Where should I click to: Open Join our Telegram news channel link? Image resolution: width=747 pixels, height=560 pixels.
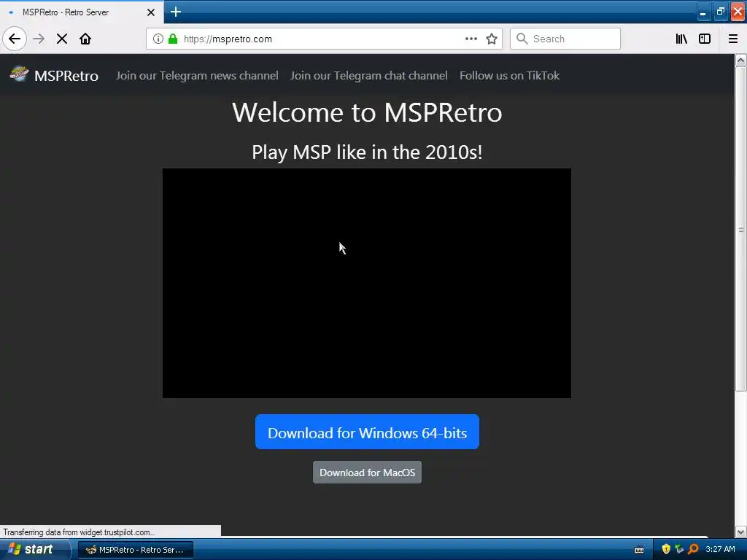197,76
